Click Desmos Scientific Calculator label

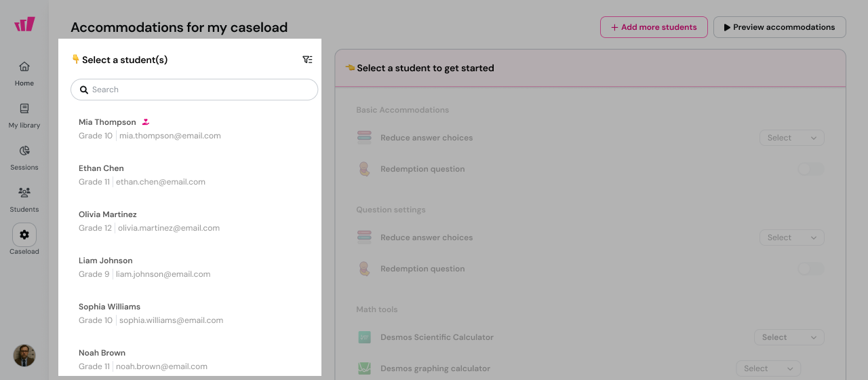click(x=437, y=337)
